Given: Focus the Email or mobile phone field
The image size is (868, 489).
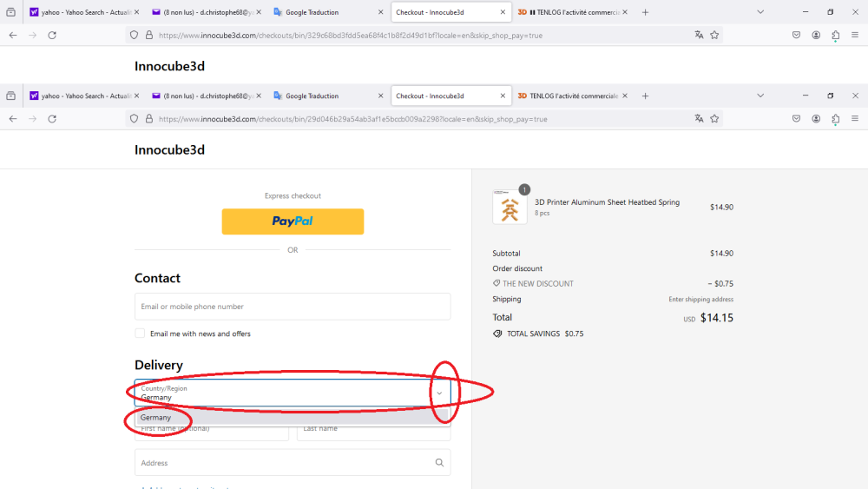Looking at the screenshot, I should click(x=293, y=307).
